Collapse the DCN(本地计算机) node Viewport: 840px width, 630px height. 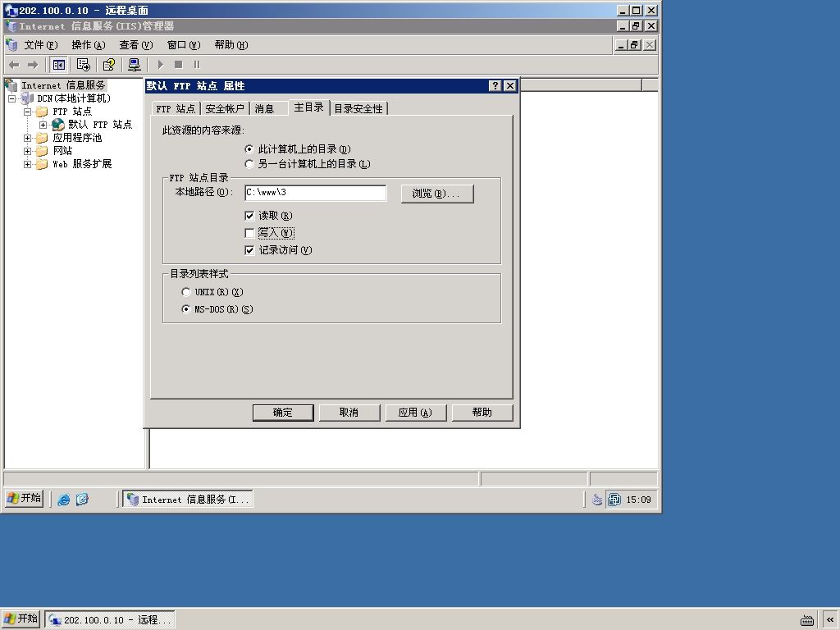point(11,98)
